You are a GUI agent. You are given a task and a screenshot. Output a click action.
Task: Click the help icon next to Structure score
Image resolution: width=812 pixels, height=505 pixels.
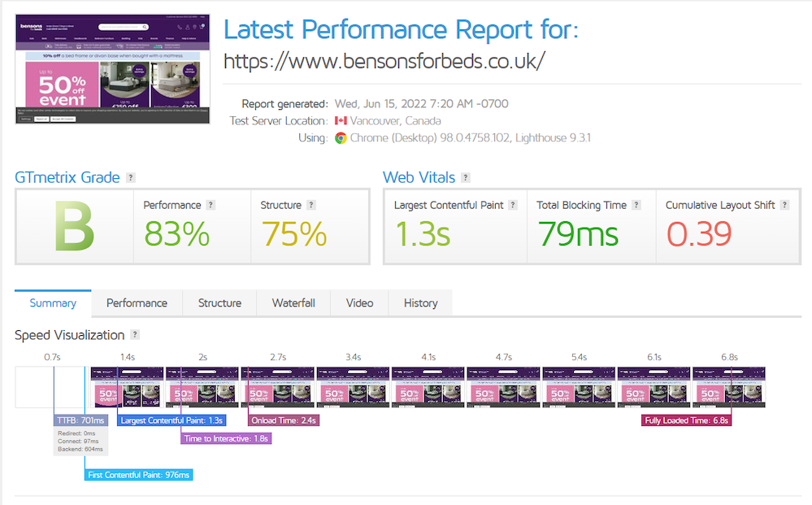coord(310,205)
